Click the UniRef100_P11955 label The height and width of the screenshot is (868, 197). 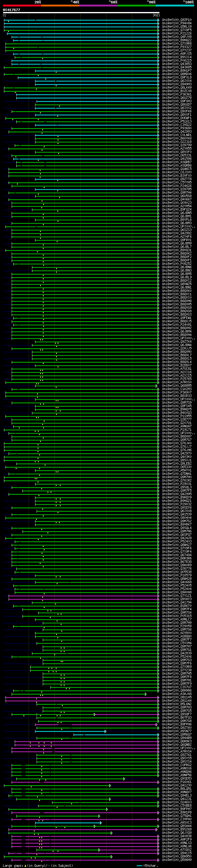177,416
